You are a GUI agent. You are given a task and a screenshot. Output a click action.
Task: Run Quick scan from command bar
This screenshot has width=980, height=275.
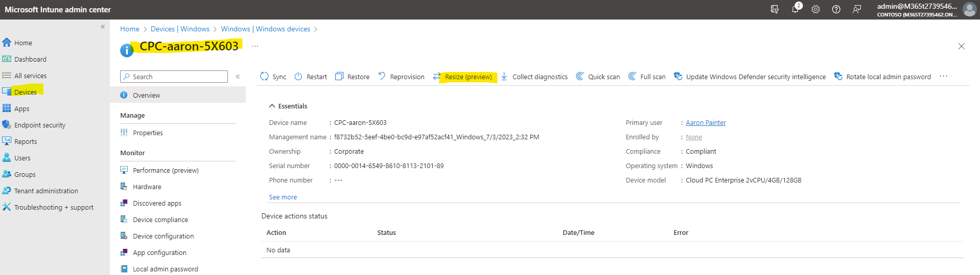[598, 77]
